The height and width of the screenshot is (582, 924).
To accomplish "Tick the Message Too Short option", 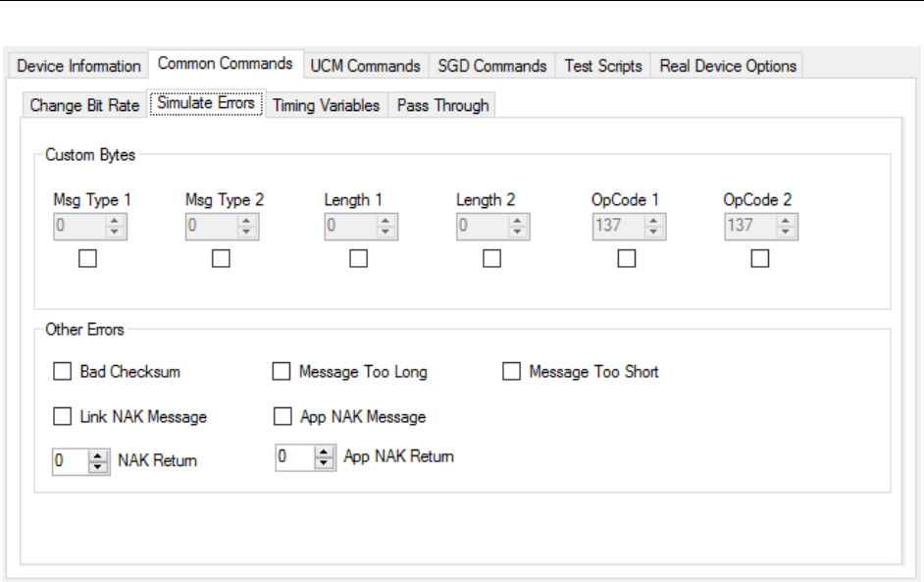I will point(512,372).
